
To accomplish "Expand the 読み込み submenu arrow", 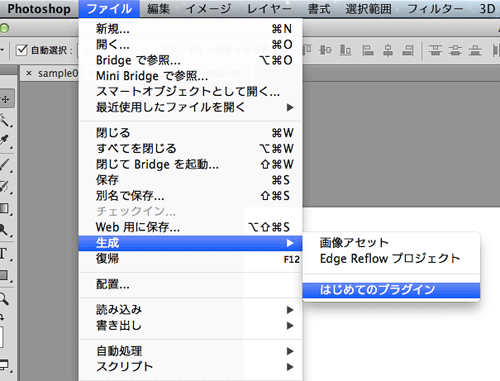I will pyautogui.click(x=290, y=310).
